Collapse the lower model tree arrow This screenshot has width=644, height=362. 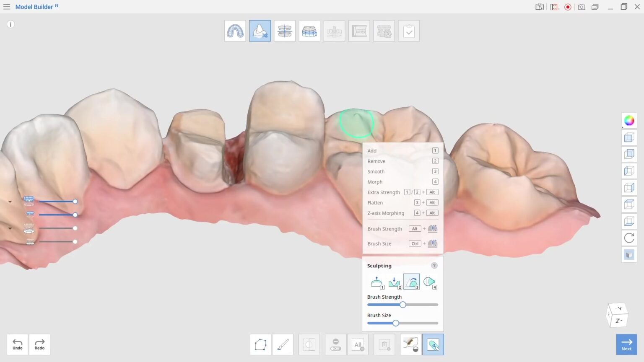pos(10,228)
